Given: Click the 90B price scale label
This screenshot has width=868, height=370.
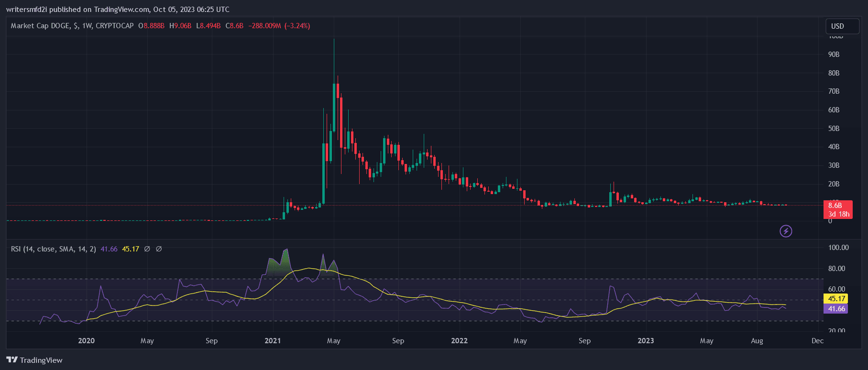Looking at the screenshot, I should tap(834, 54).
